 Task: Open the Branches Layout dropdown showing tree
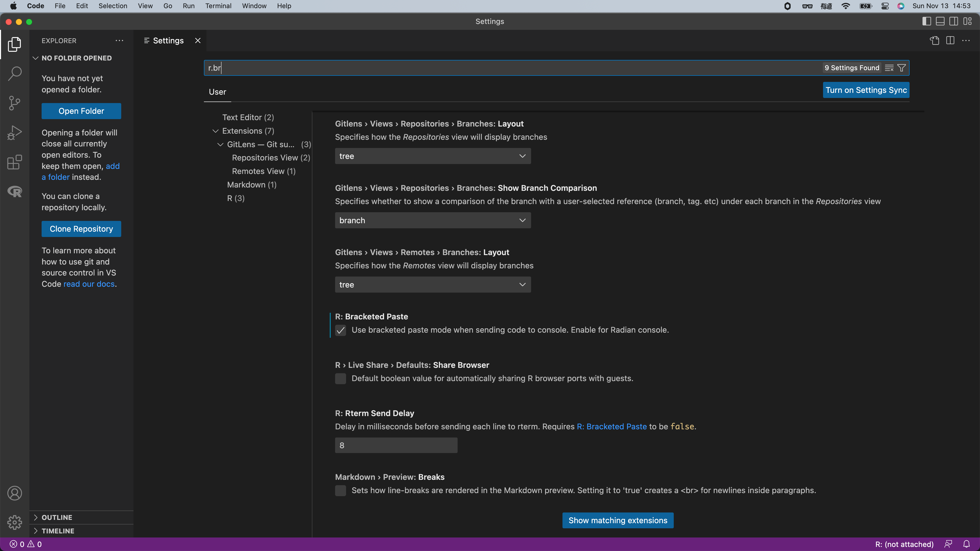tap(433, 156)
